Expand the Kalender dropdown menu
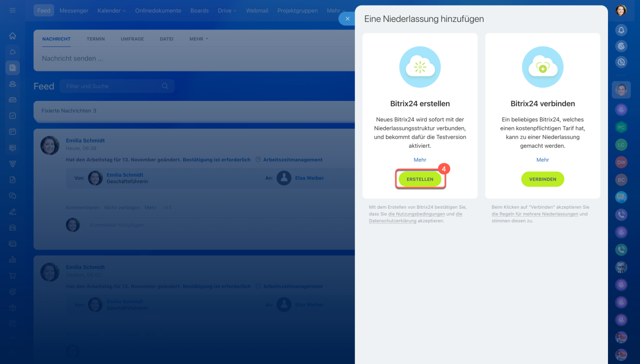Viewport: 640px width, 364px height. coord(111,10)
